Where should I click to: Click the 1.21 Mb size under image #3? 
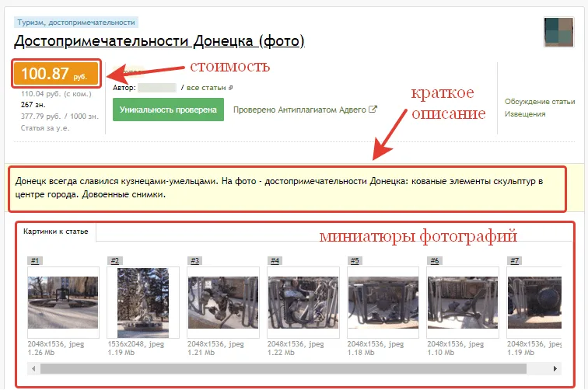click(x=201, y=353)
